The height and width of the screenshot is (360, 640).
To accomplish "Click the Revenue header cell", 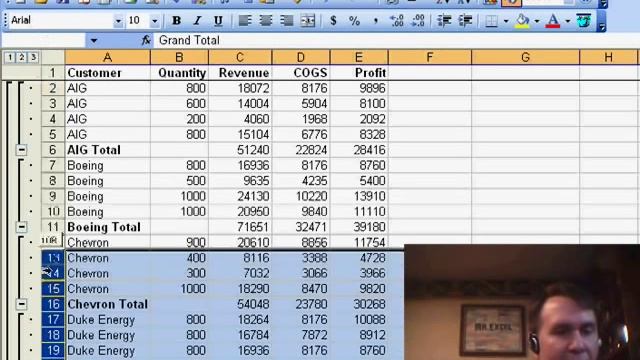I will [240, 73].
